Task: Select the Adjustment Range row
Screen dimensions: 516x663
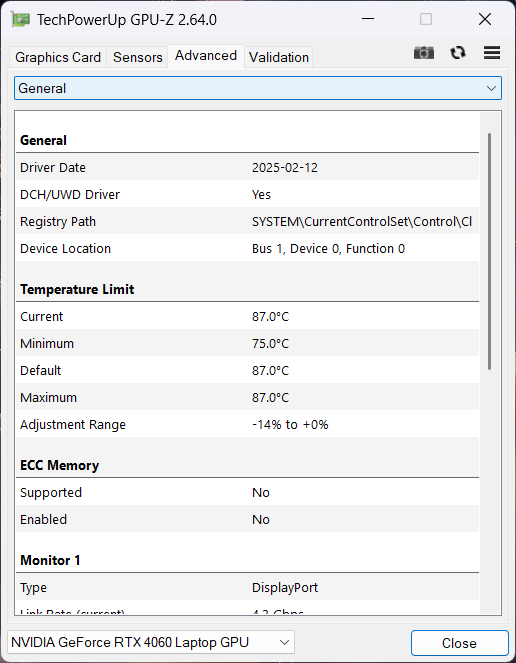Action: (247, 425)
